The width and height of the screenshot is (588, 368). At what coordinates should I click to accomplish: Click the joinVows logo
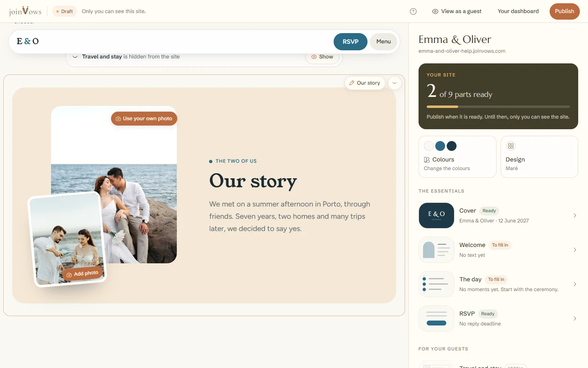click(x=25, y=11)
